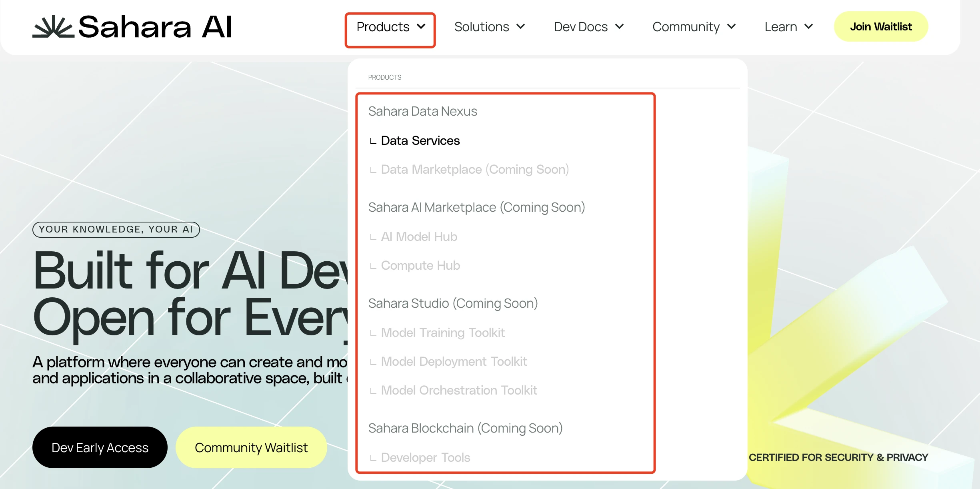This screenshot has width=980, height=489.
Task: Select Data Marketplace (Coming Soon)
Action: tap(475, 169)
